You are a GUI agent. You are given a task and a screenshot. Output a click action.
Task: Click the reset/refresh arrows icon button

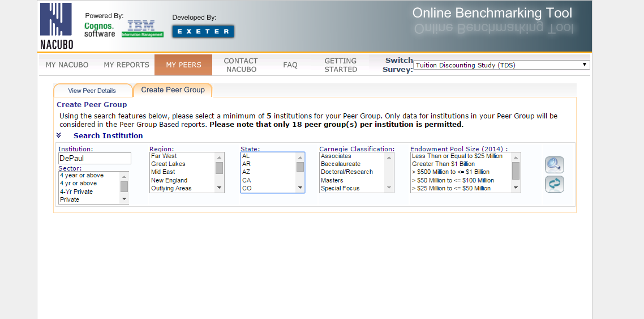pos(554,184)
